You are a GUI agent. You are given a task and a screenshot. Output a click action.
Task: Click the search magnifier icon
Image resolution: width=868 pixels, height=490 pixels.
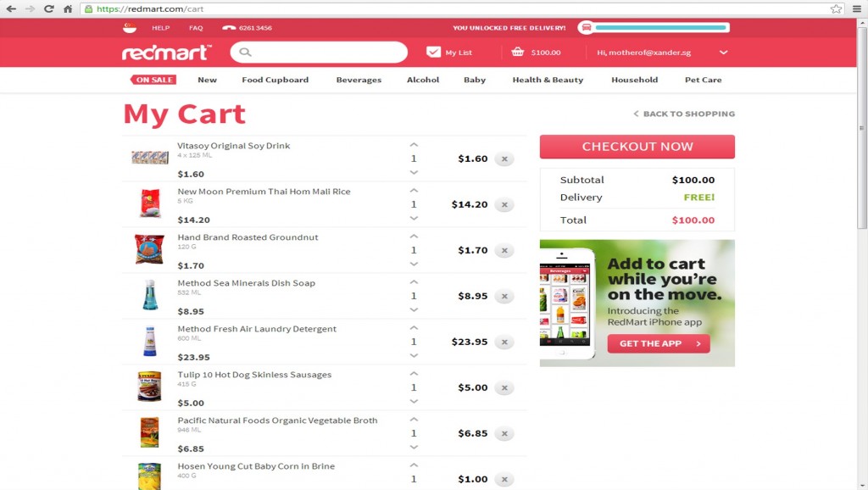tap(245, 52)
